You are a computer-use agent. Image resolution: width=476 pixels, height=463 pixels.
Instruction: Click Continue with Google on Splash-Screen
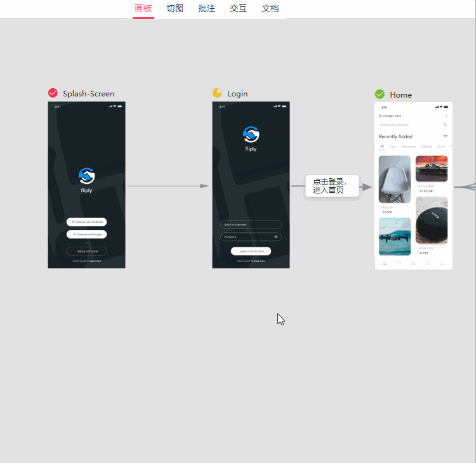click(86, 234)
